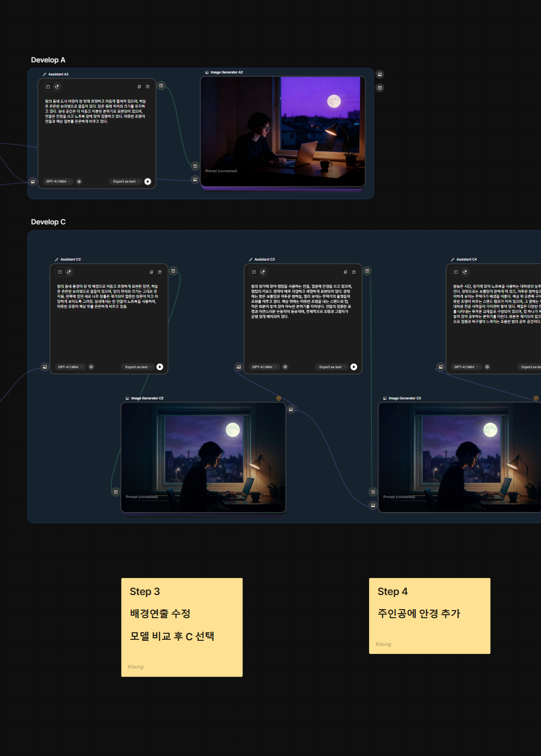Click Image Generator A2 image output port
541x756 pixels.
[380, 74]
